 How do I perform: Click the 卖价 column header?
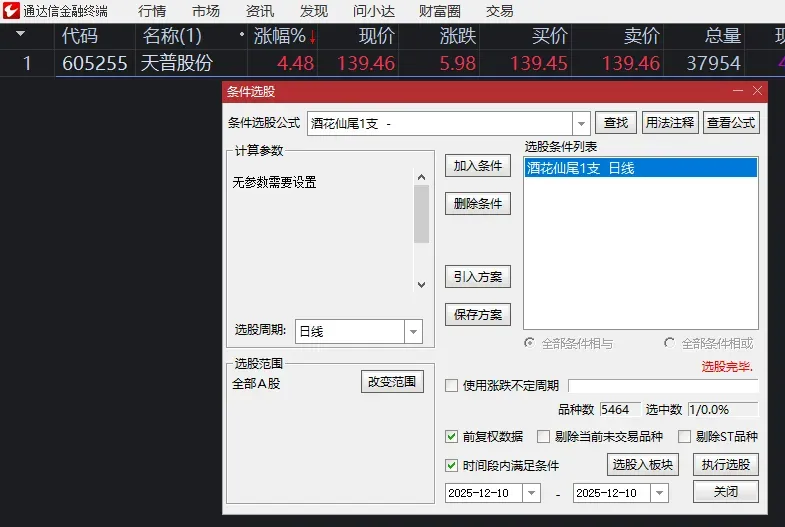(641, 36)
